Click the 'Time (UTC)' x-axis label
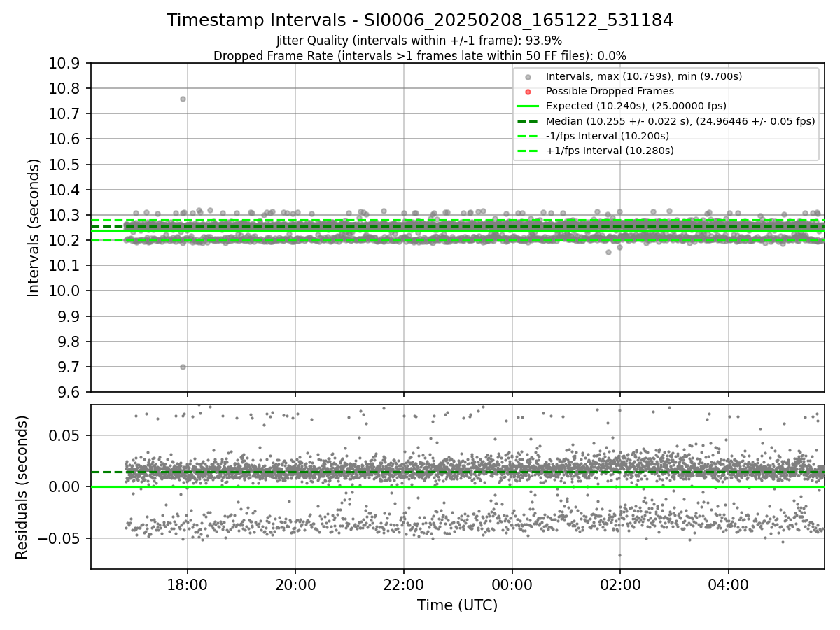This screenshot has width=840, height=630. click(x=457, y=605)
